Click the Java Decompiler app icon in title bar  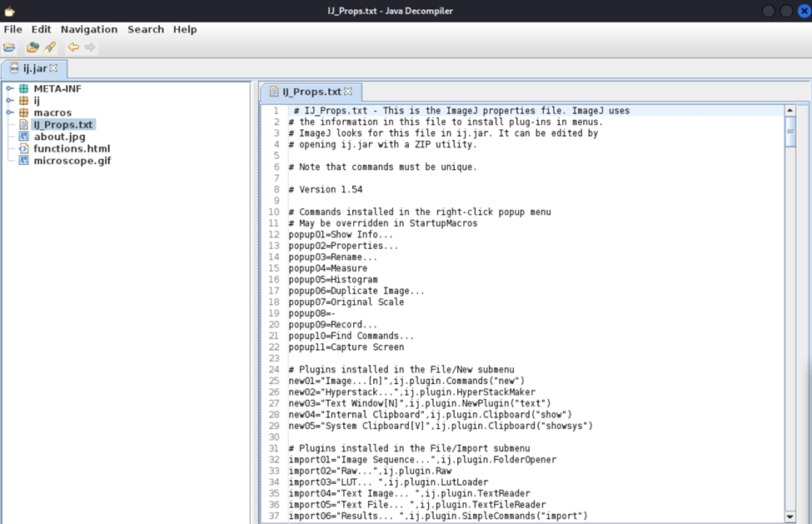[9, 11]
